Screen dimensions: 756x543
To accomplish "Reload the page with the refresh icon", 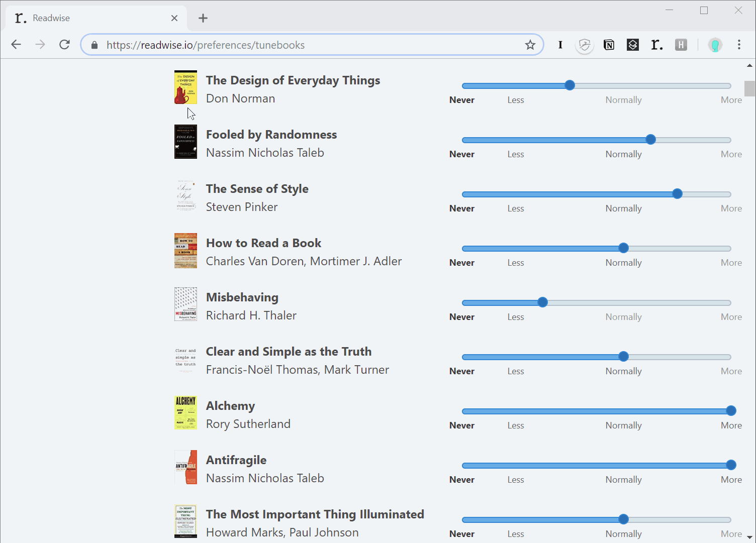I will (64, 45).
